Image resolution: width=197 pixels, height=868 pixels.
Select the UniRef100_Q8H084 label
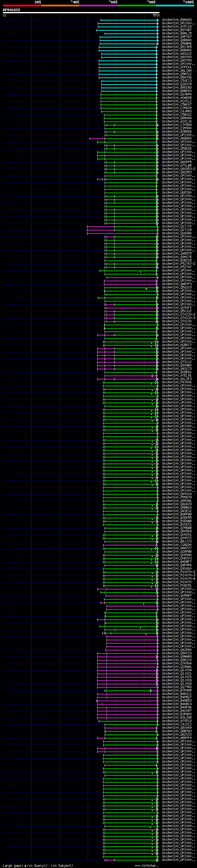pyautogui.click(x=177, y=118)
